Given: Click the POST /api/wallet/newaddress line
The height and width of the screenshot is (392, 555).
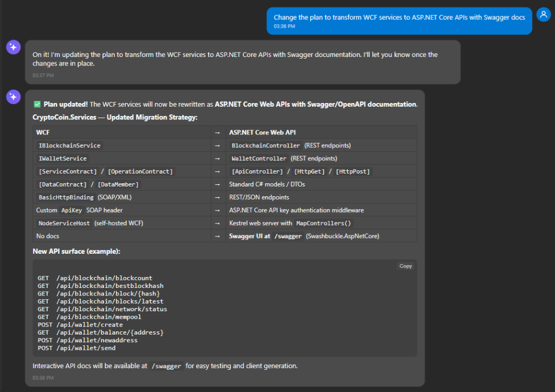Looking at the screenshot, I should click(88, 340).
